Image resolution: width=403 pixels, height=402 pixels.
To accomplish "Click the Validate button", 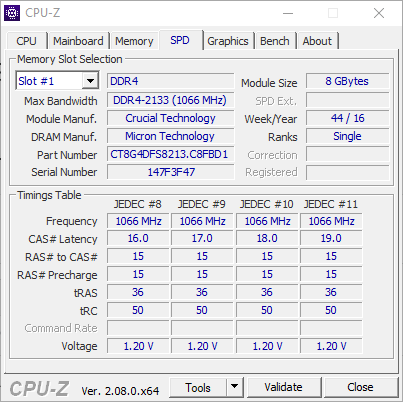I will point(283,387).
